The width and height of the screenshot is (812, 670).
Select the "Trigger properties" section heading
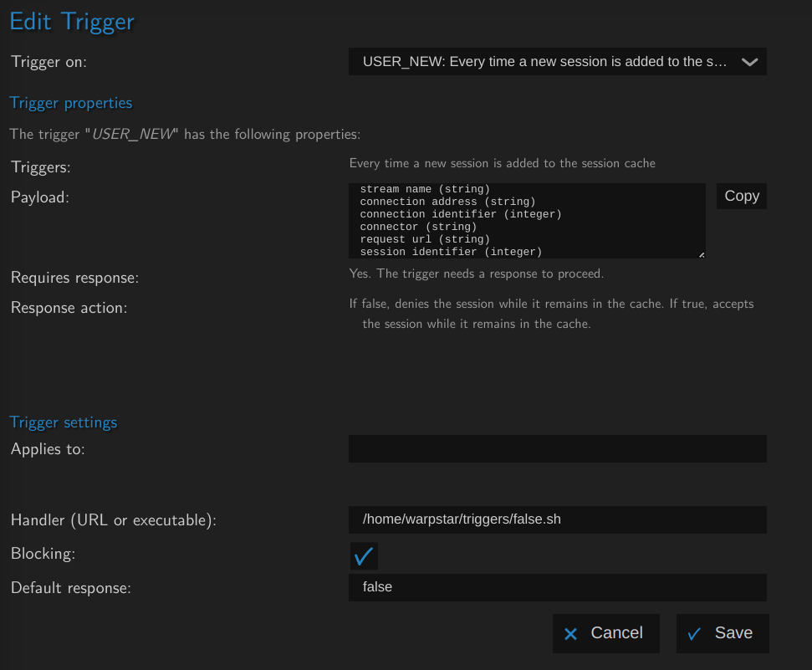click(71, 103)
